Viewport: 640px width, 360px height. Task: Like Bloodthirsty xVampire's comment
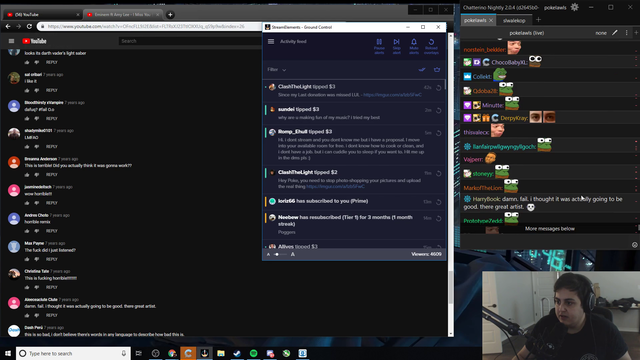click(x=27, y=118)
